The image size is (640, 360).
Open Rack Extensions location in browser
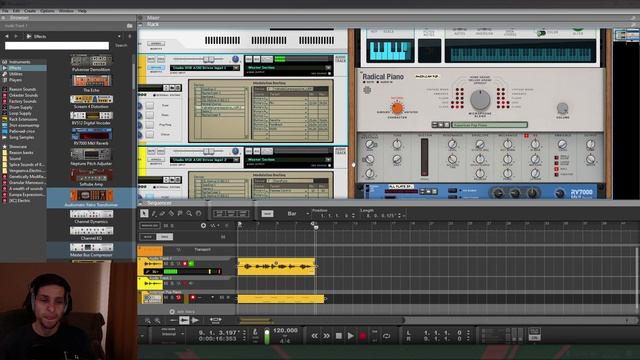23,119
